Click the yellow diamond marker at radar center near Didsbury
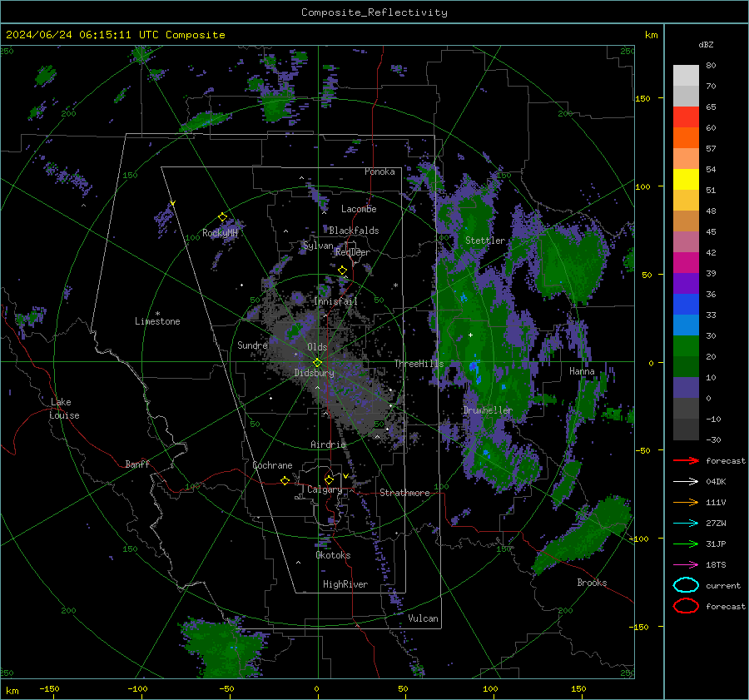 pyautogui.click(x=317, y=363)
